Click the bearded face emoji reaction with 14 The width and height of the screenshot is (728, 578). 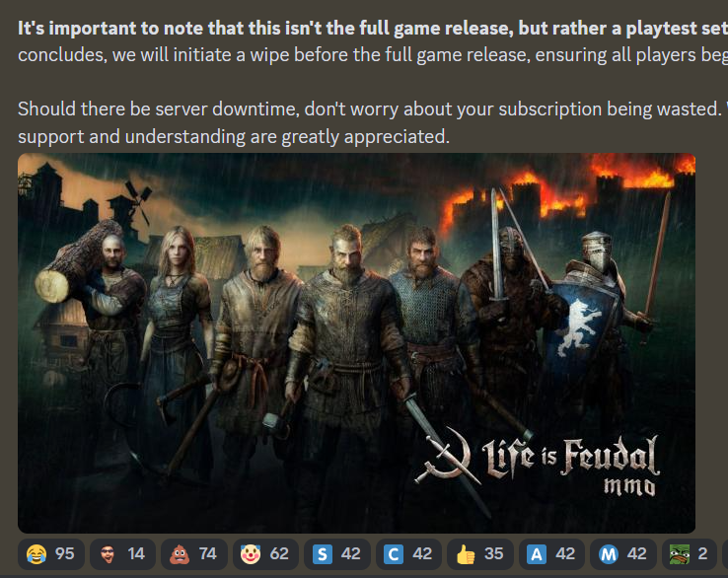click(x=122, y=554)
